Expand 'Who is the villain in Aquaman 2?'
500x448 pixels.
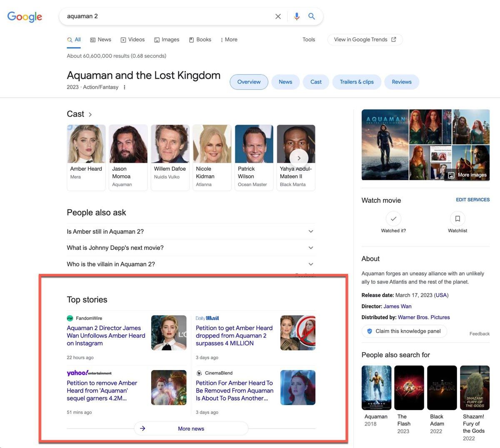(191, 264)
